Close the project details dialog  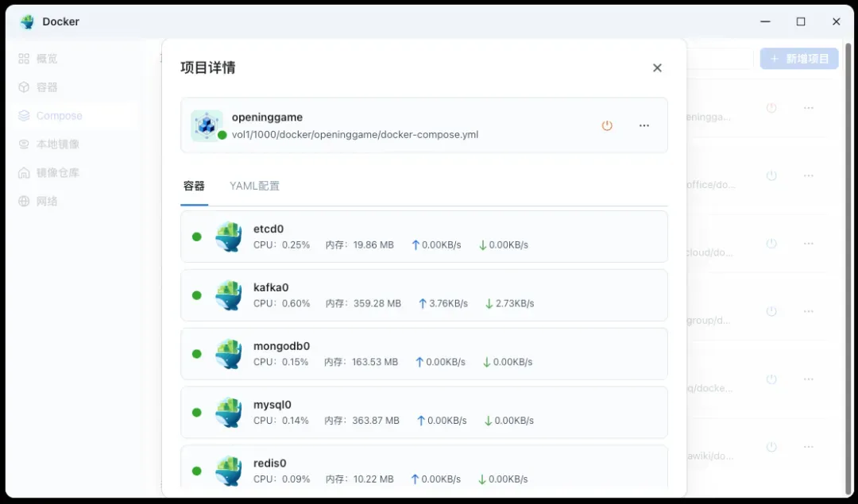[657, 68]
